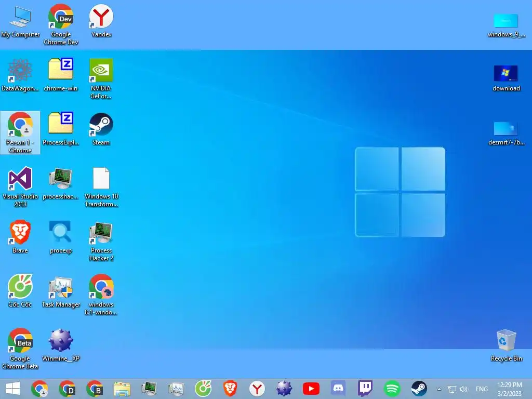The image size is (532, 399).
Task: Open YouTube from the taskbar
Action: click(x=311, y=389)
